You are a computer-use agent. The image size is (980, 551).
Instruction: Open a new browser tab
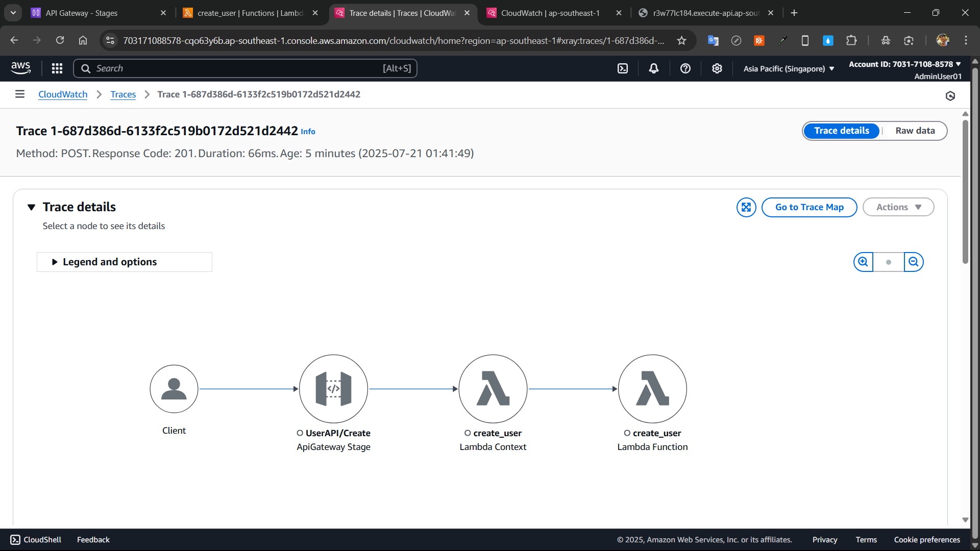point(794,13)
